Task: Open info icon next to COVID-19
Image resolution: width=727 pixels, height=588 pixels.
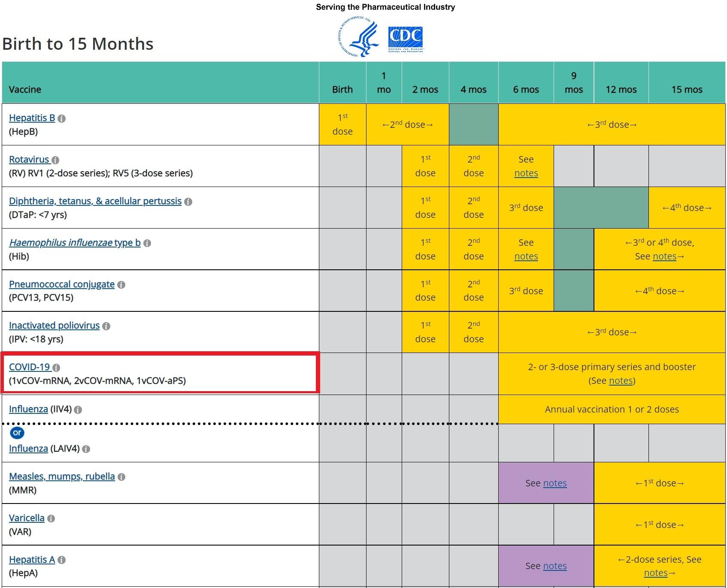Action: pyautogui.click(x=56, y=368)
